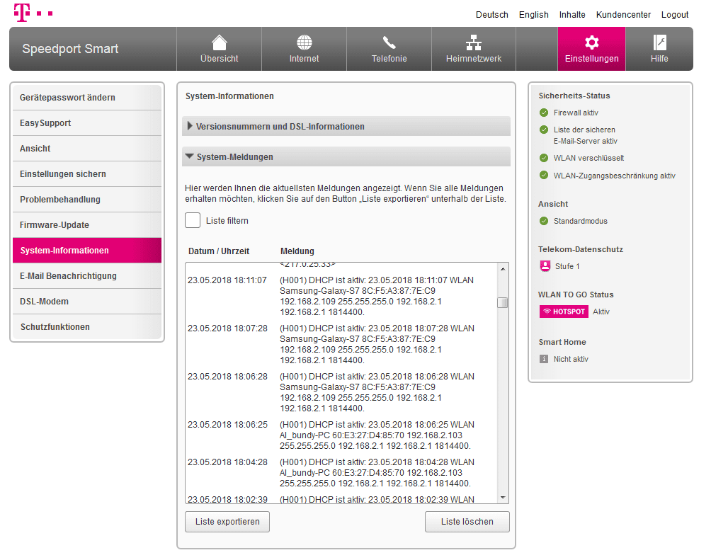Expand Versionsnummern und DSL-Informationen section
This screenshot has width=728, height=560.
(346, 126)
